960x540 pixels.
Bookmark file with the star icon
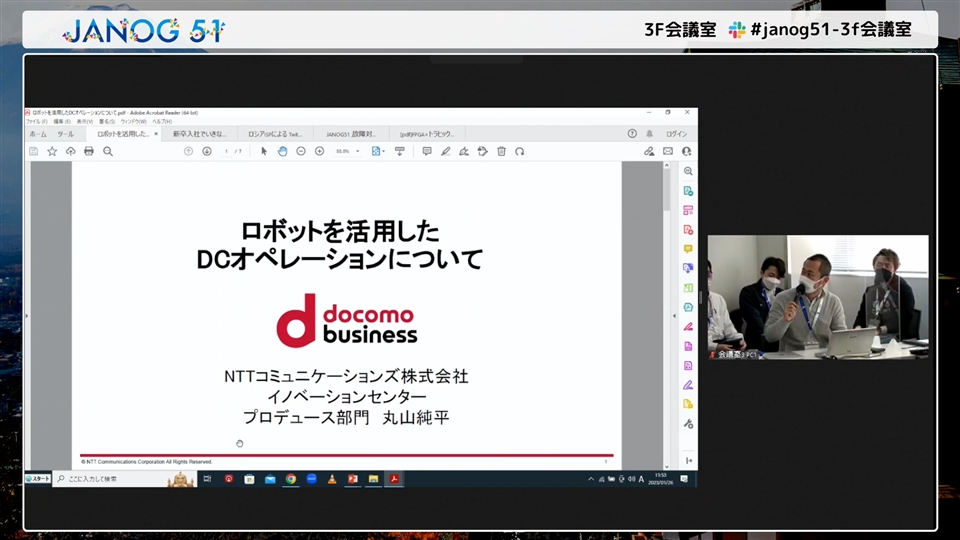click(x=52, y=151)
